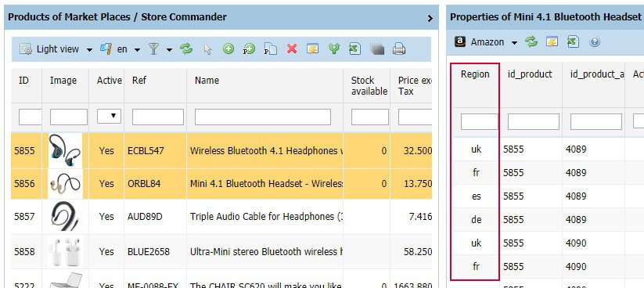Click the red X delete icon
The height and width of the screenshot is (288, 644).
click(292, 49)
